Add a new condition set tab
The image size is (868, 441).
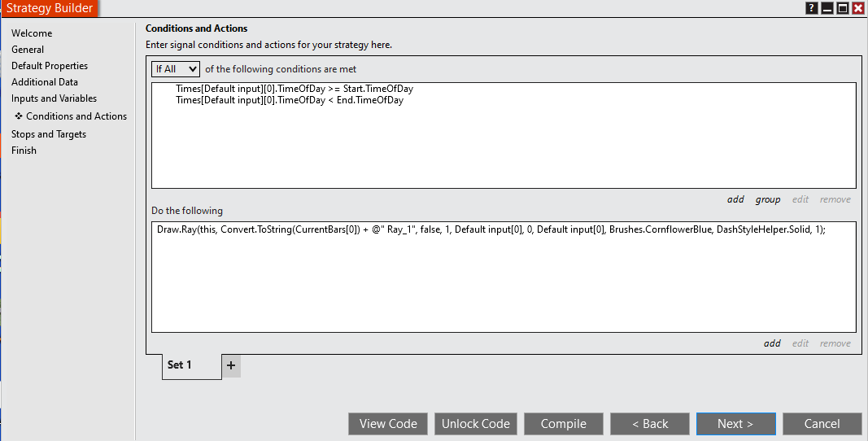(x=231, y=366)
